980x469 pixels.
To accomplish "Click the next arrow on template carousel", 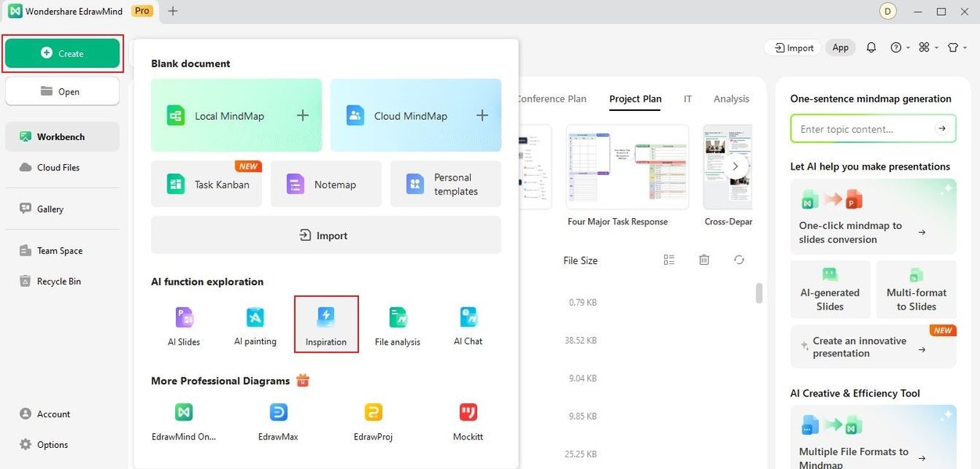I will (735, 166).
